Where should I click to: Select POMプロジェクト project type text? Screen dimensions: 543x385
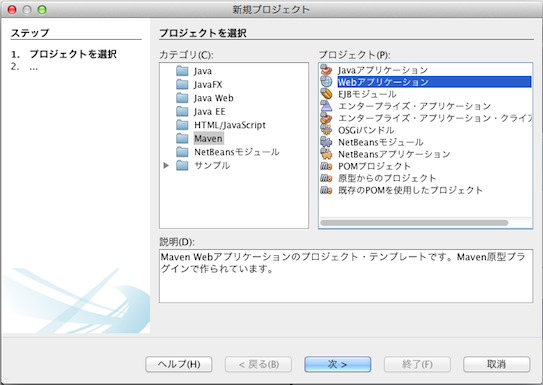point(374,166)
